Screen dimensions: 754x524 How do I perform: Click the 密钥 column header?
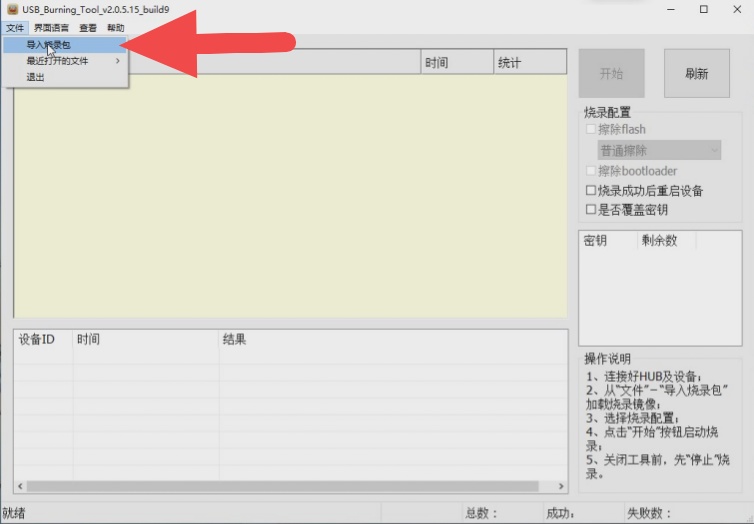point(608,240)
